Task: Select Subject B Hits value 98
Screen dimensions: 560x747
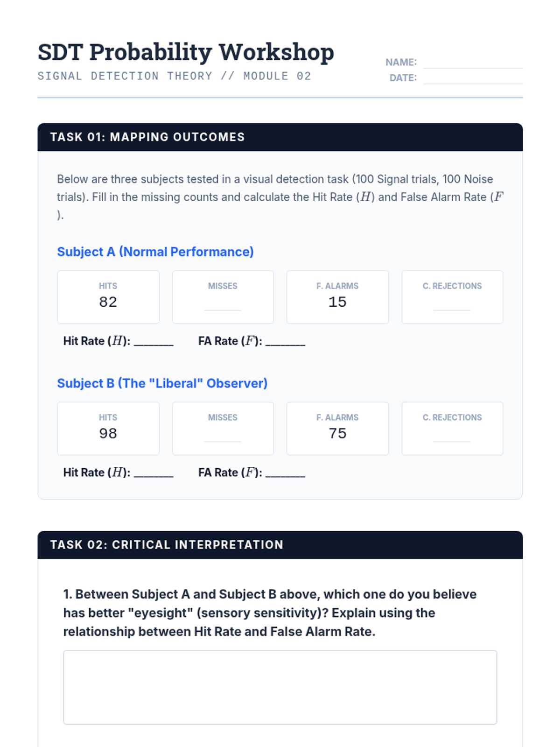Action: 108,434
